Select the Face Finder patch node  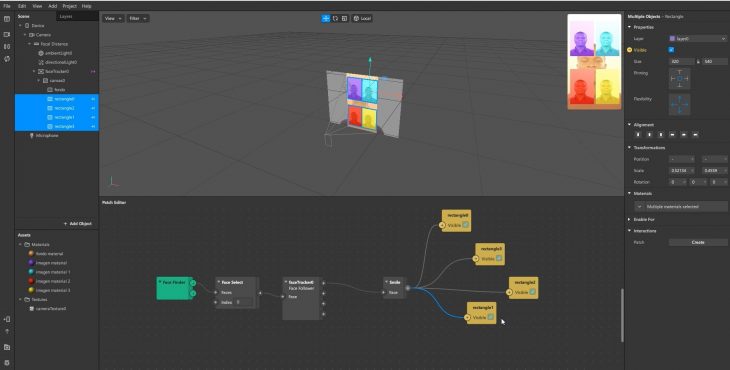175,288
